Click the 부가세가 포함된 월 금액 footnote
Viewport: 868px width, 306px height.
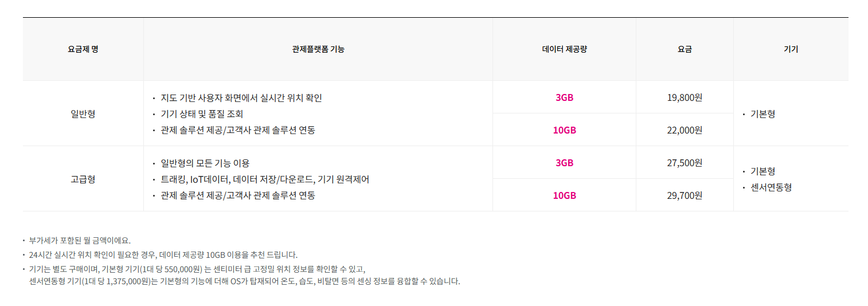click(x=80, y=241)
